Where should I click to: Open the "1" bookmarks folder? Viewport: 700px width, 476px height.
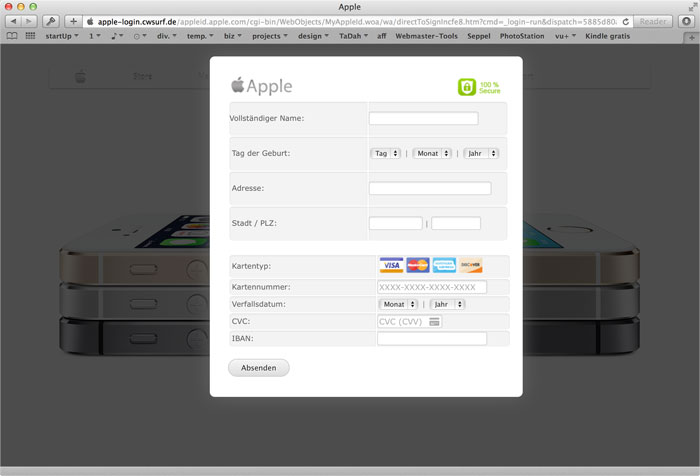[x=94, y=36]
